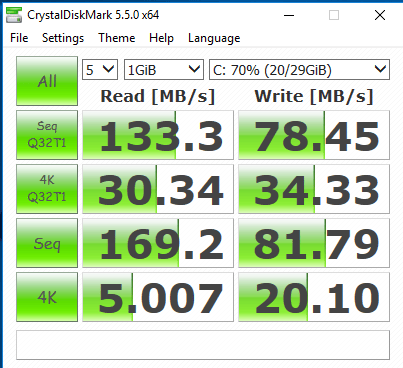Screen dimensions: 403x368
Task: Open the File menu
Action: pos(19,38)
